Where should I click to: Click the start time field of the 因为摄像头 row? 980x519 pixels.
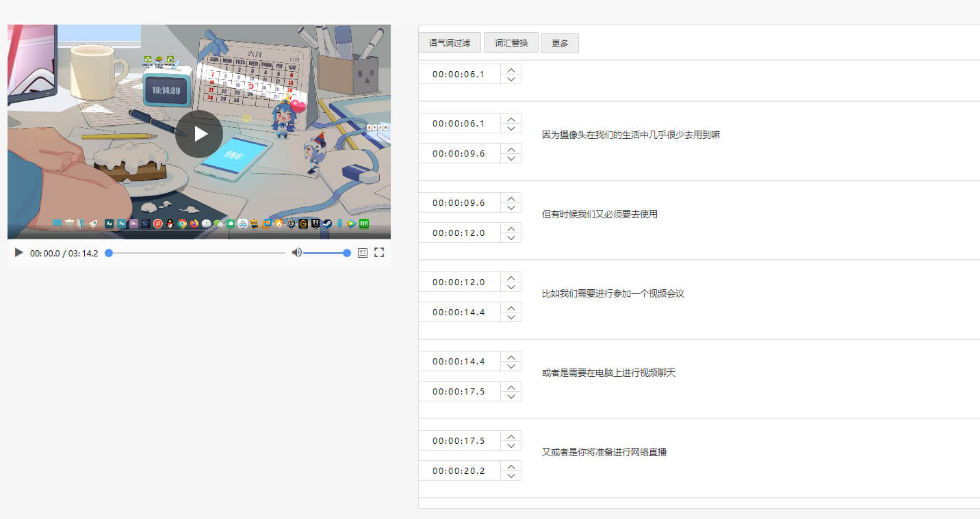pyautogui.click(x=459, y=124)
